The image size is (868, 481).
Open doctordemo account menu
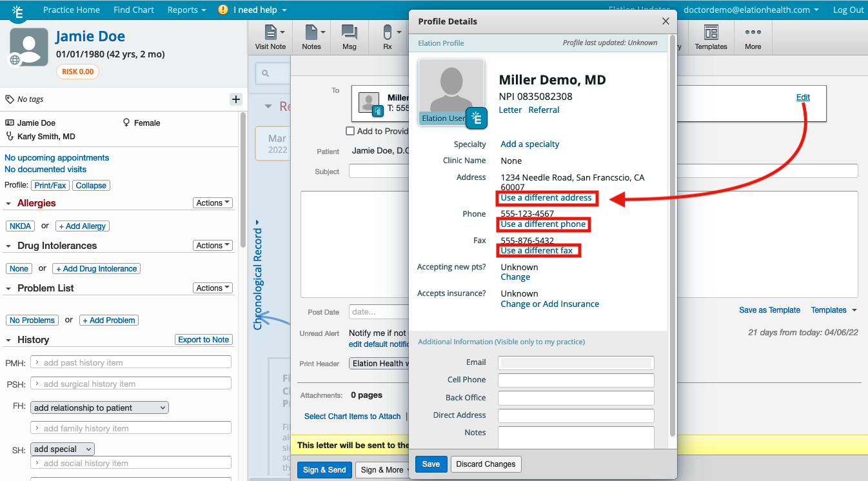click(751, 10)
